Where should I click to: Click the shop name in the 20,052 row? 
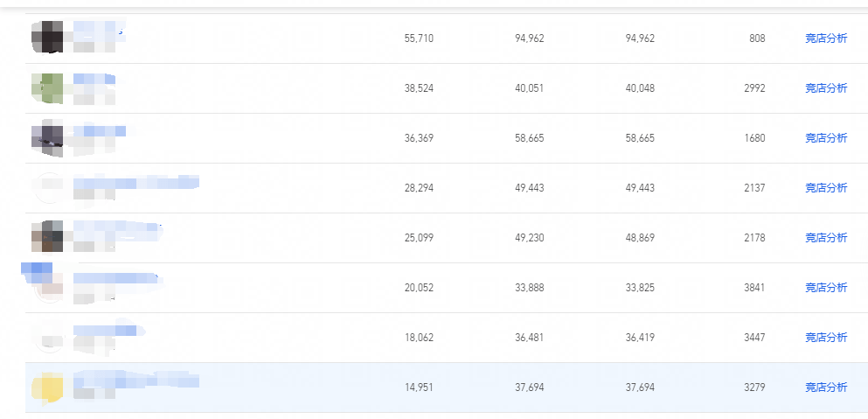(x=115, y=280)
